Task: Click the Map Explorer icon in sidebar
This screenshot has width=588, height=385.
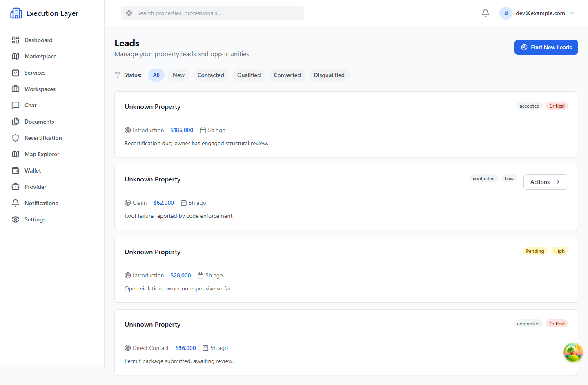Action: (x=16, y=154)
